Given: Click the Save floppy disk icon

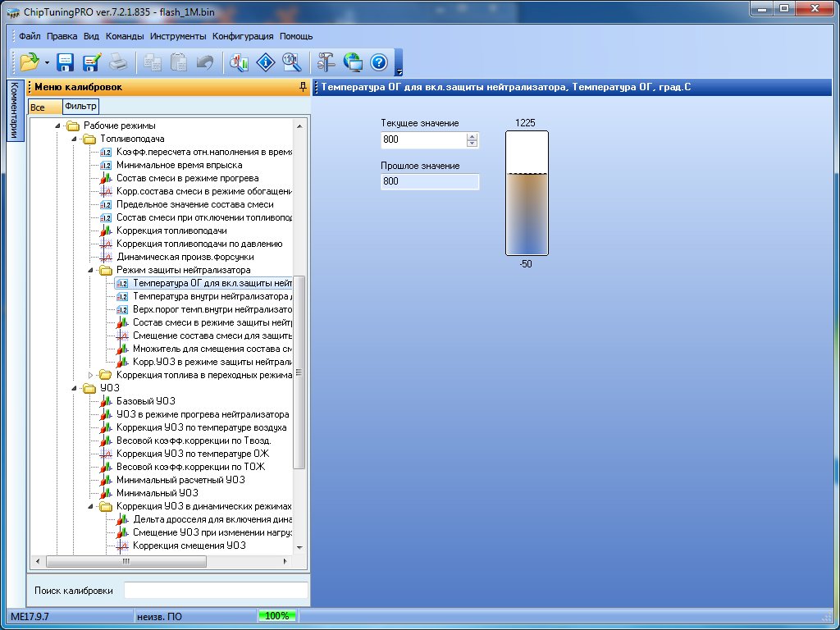Looking at the screenshot, I should pos(66,62).
